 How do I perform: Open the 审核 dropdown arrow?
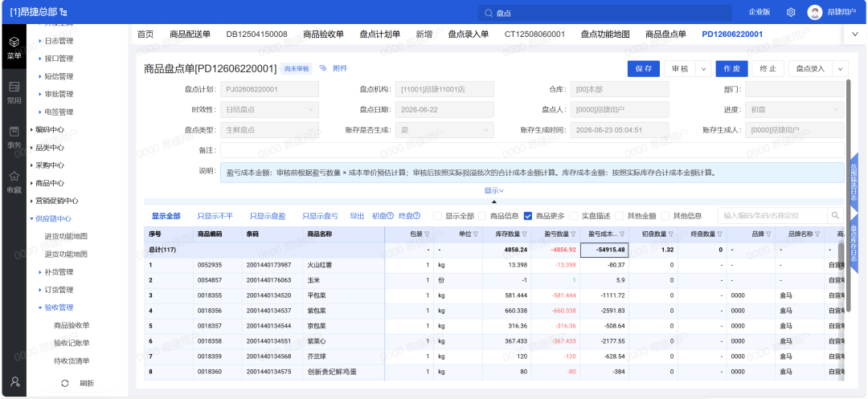(x=703, y=69)
